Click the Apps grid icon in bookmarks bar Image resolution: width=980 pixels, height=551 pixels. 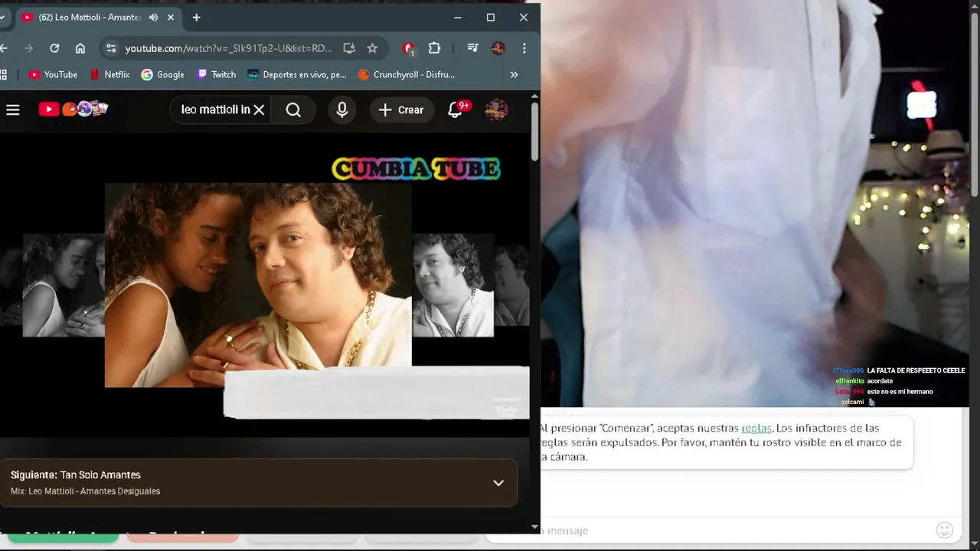pyautogui.click(x=3, y=74)
